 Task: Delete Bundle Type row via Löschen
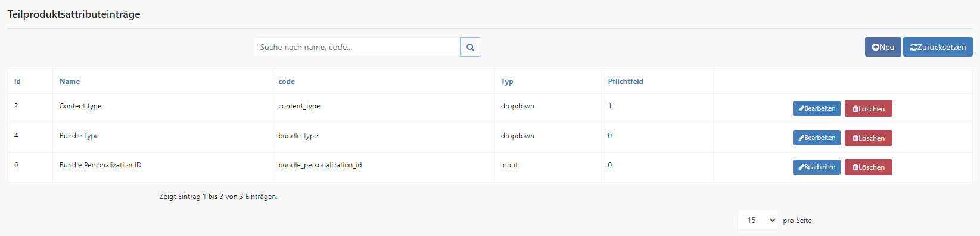[x=869, y=138]
